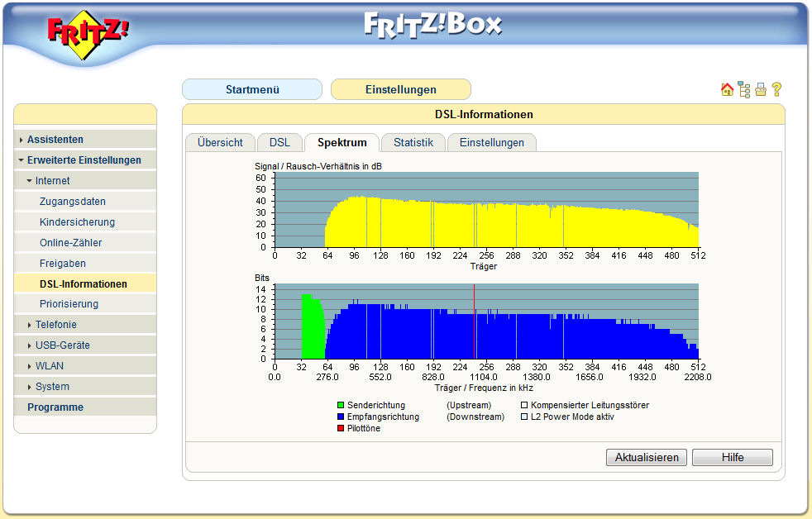Open help via the question mark icon
Viewport: 812px width, 519px height.
coord(776,90)
